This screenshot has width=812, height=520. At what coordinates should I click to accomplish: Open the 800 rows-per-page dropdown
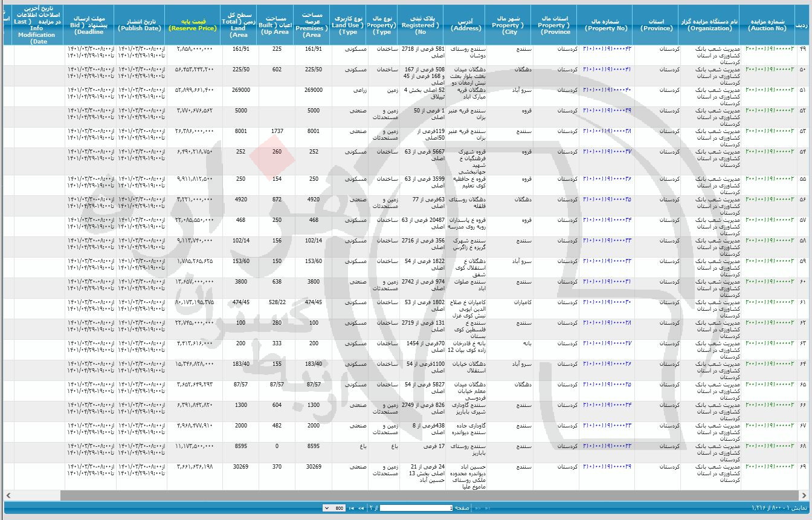334,508
